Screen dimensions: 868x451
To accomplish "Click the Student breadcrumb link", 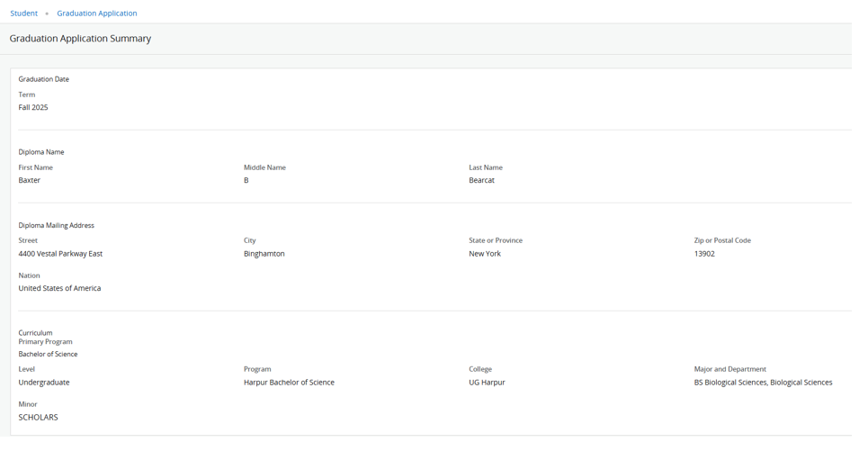I will coord(23,14).
